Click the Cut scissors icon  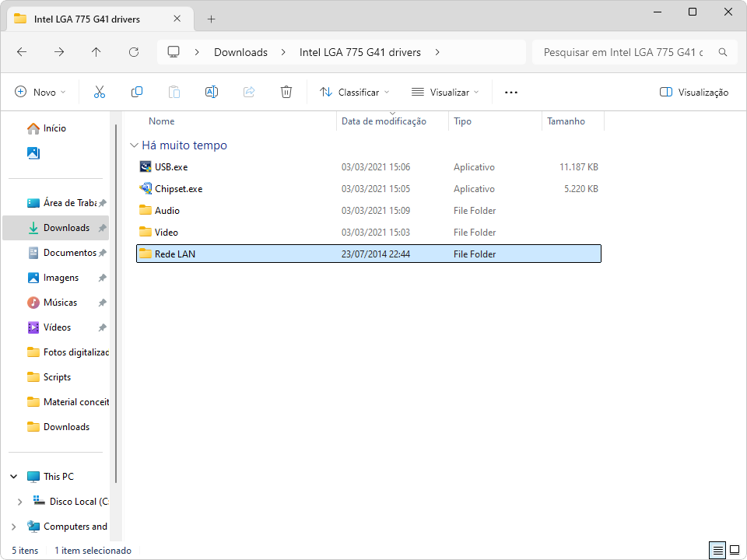[99, 92]
